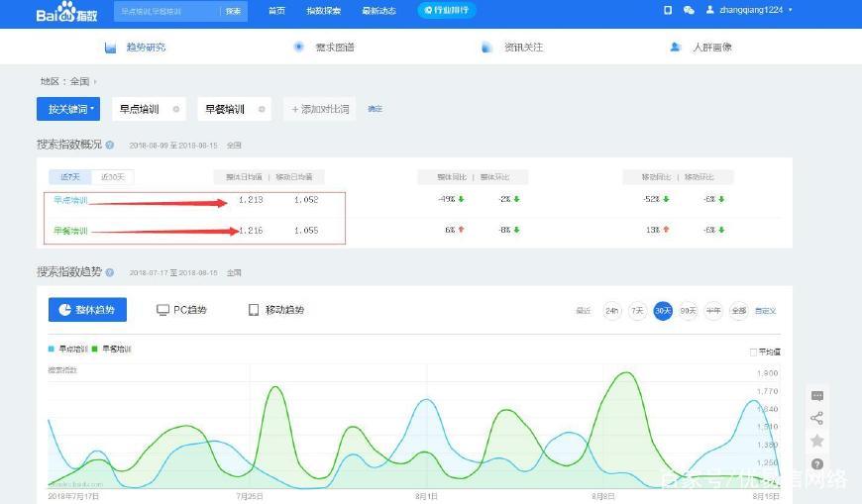Click the Baidu Index logo
Screen dimensions: 862x504
point(69,11)
